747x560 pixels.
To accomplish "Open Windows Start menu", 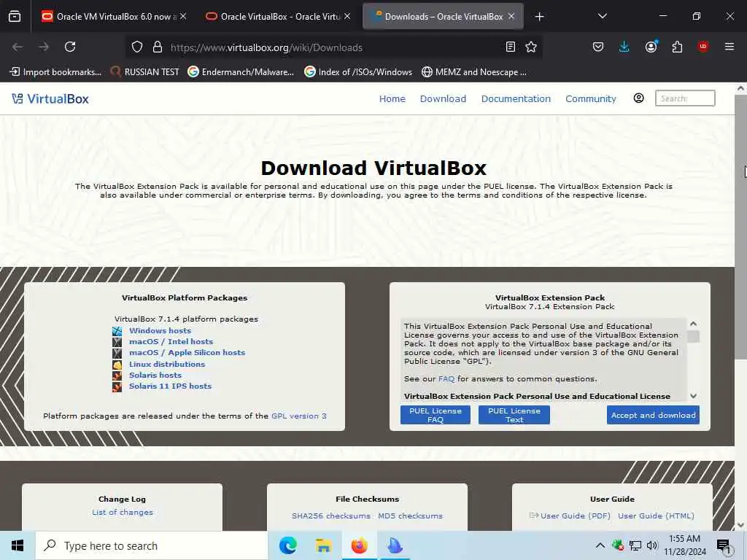I will [18, 545].
